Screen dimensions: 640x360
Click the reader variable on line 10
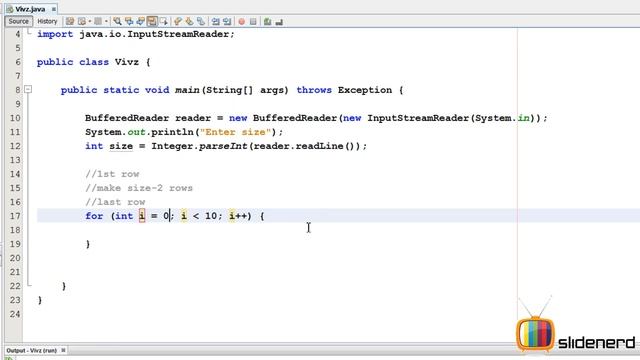coord(193,118)
